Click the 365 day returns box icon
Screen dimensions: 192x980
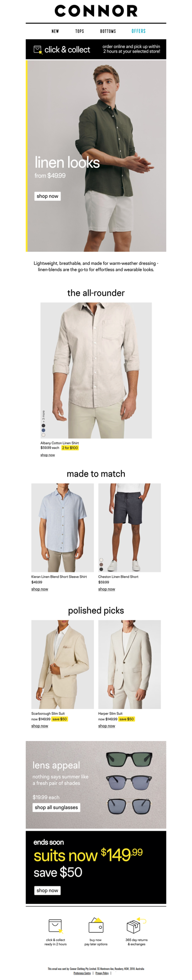coord(136,925)
